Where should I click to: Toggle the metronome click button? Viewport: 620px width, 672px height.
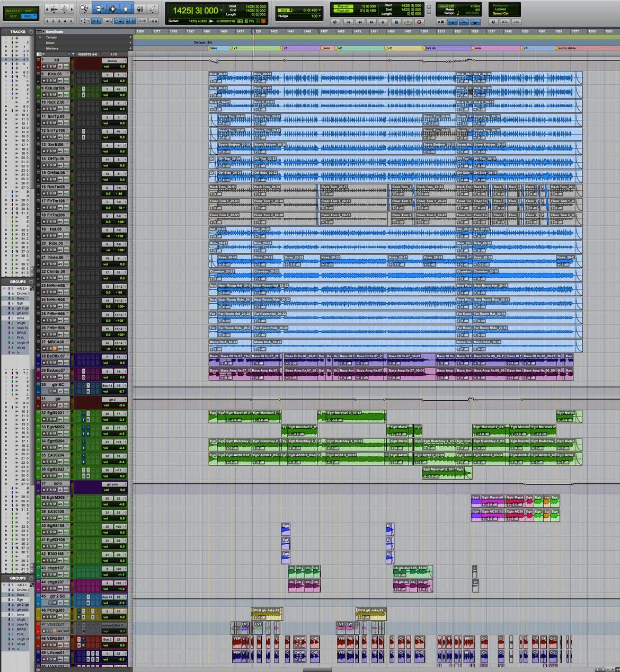(x=452, y=22)
